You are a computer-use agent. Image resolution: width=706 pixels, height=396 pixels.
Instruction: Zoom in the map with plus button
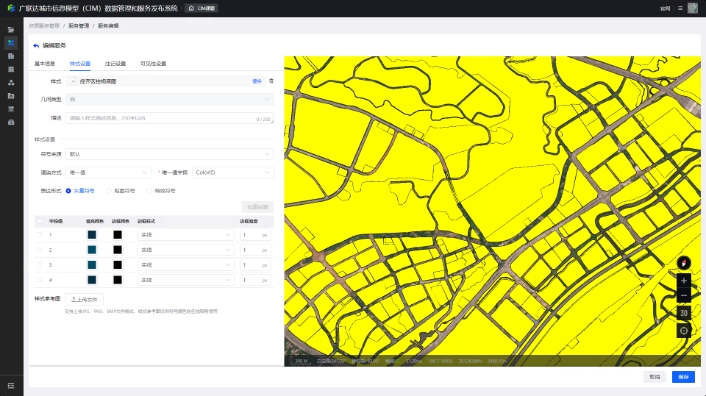[683, 281]
